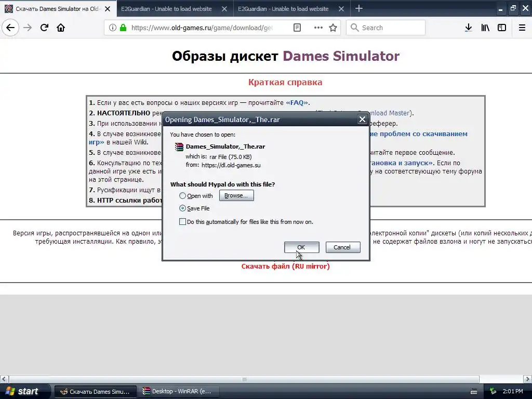
Task: Click the 2:01 PM taskbar clock
Action: [x=513, y=391]
